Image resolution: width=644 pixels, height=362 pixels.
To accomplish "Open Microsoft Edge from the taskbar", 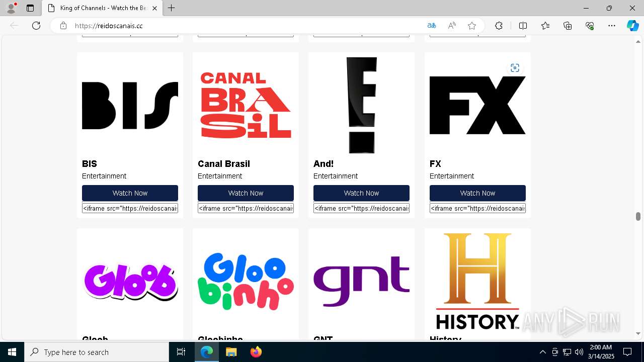I will pos(207,352).
